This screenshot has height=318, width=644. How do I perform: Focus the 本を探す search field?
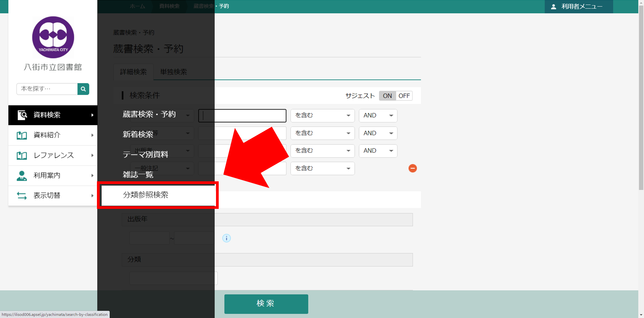(47, 89)
